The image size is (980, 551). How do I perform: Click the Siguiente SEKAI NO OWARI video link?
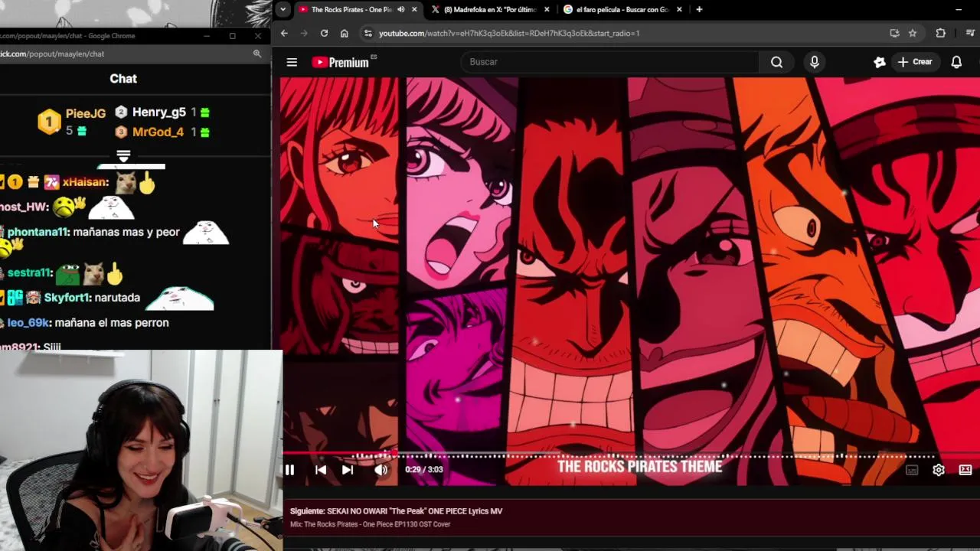coord(396,511)
